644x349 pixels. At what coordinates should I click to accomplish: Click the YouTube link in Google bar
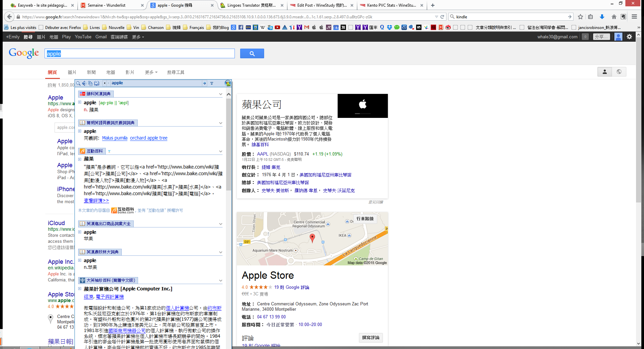[83, 37]
